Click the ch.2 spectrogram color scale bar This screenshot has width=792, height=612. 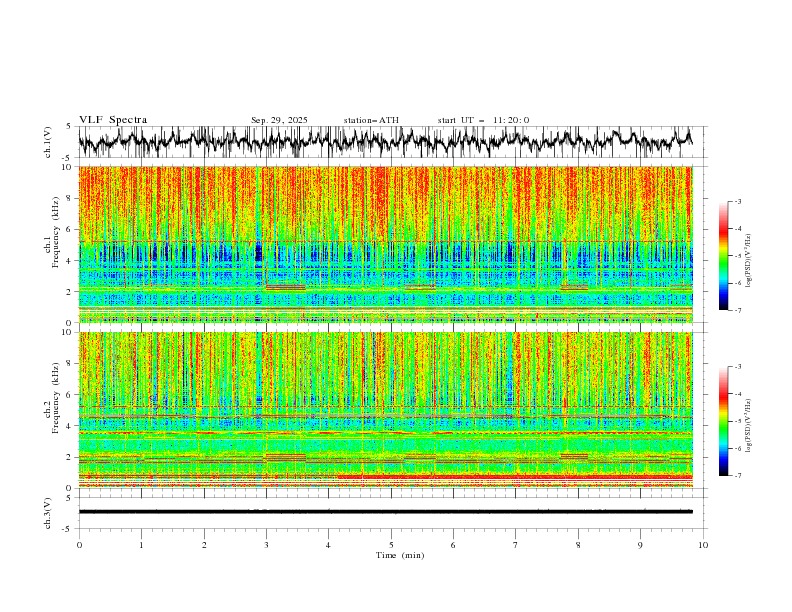click(723, 421)
